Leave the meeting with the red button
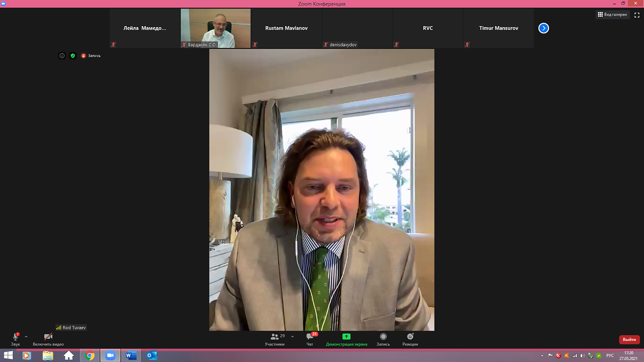The width and height of the screenshot is (644, 362). tap(629, 340)
